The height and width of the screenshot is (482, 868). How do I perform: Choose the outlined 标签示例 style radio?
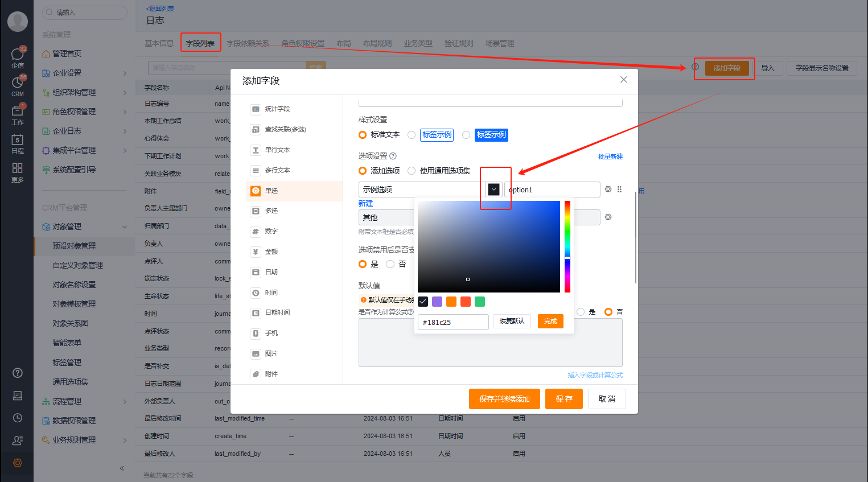pos(412,135)
